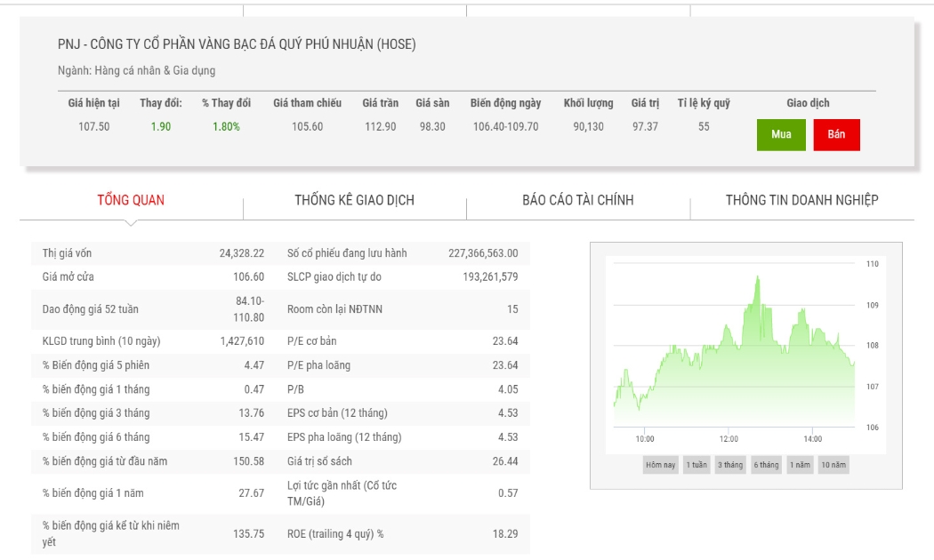Select the 10 năm chart range

[833, 465]
